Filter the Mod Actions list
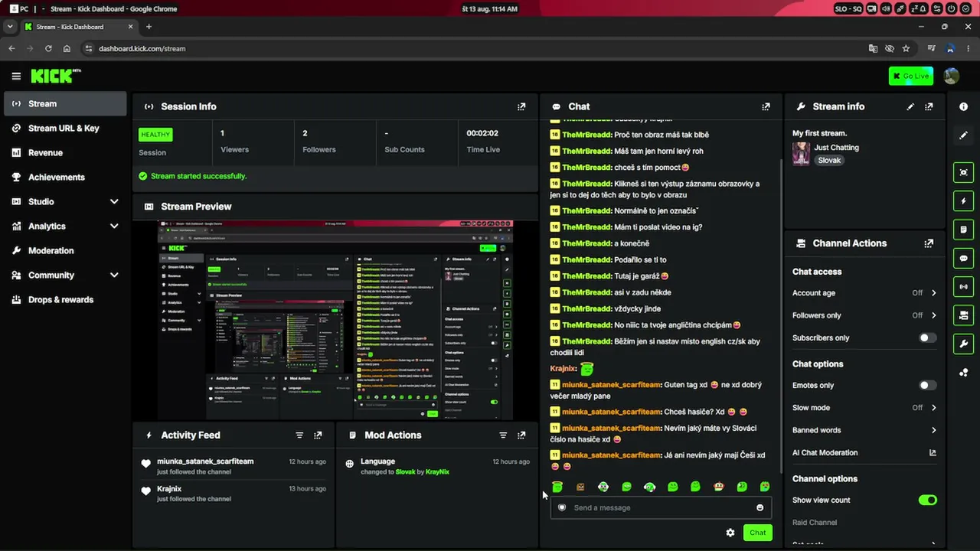This screenshot has width=980, height=551. click(x=503, y=435)
